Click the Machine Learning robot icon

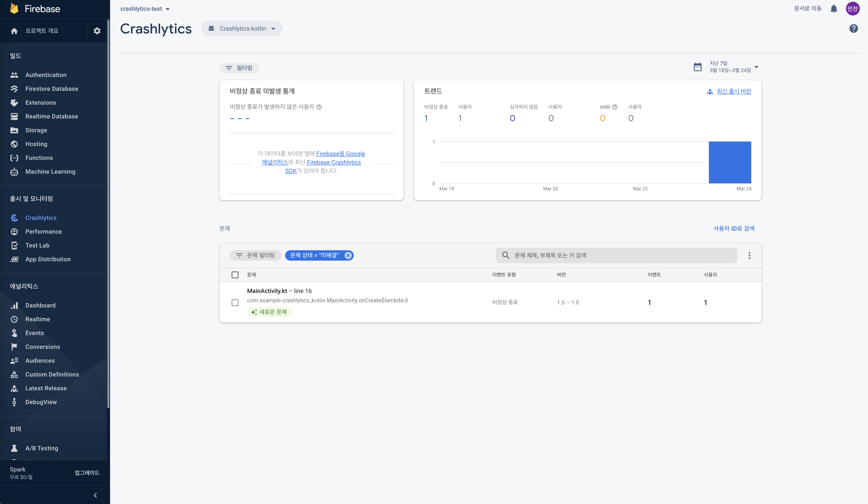tap(14, 172)
